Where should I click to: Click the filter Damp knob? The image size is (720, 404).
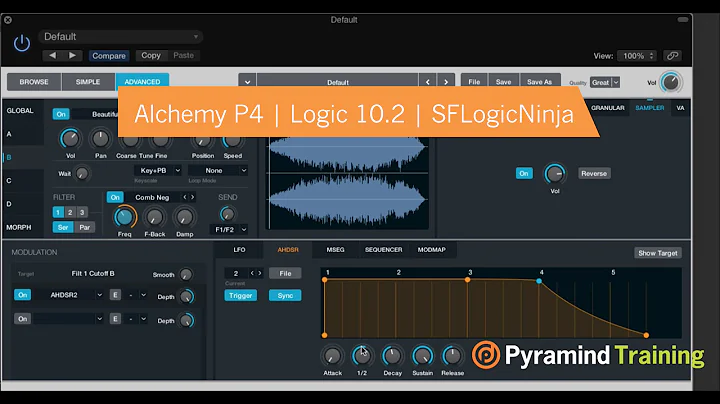(x=185, y=217)
